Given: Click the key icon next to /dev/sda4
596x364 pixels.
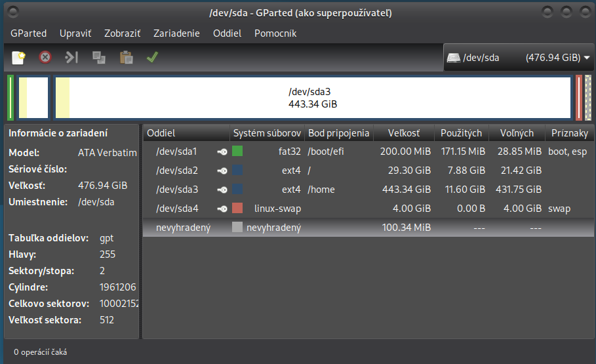Looking at the screenshot, I should (223, 209).
